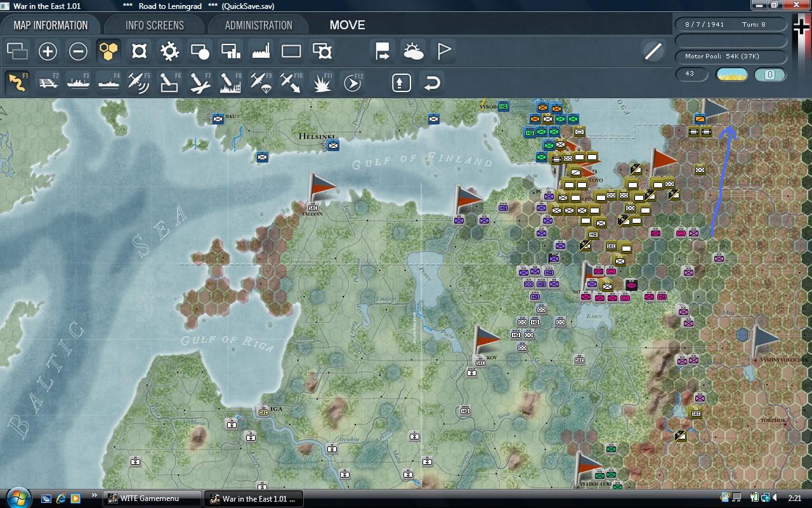Click the pennant flag outline icon
The height and width of the screenshot is (508, 812).
(x=443, y=51)
